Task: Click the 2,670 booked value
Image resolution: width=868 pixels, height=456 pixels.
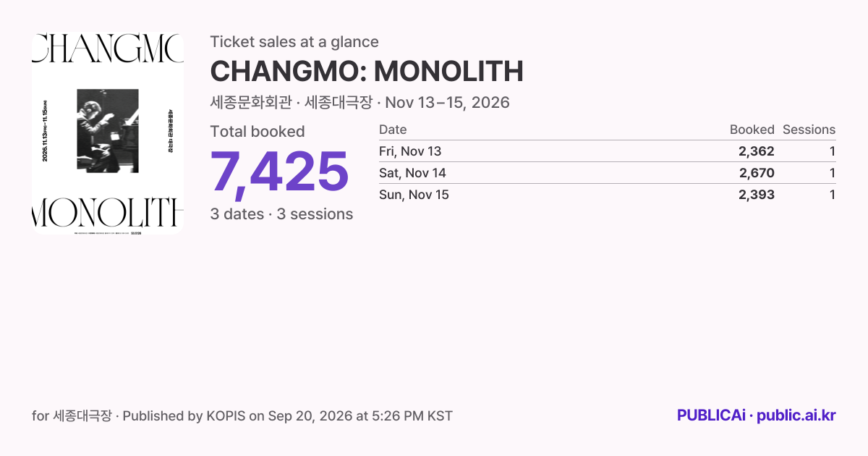Action: click(x=757, y=173)
